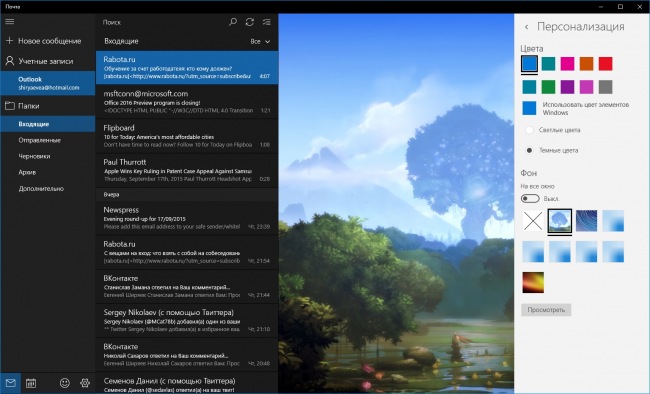
Task: Click the Просмотреть button
Action: point(546,310)
